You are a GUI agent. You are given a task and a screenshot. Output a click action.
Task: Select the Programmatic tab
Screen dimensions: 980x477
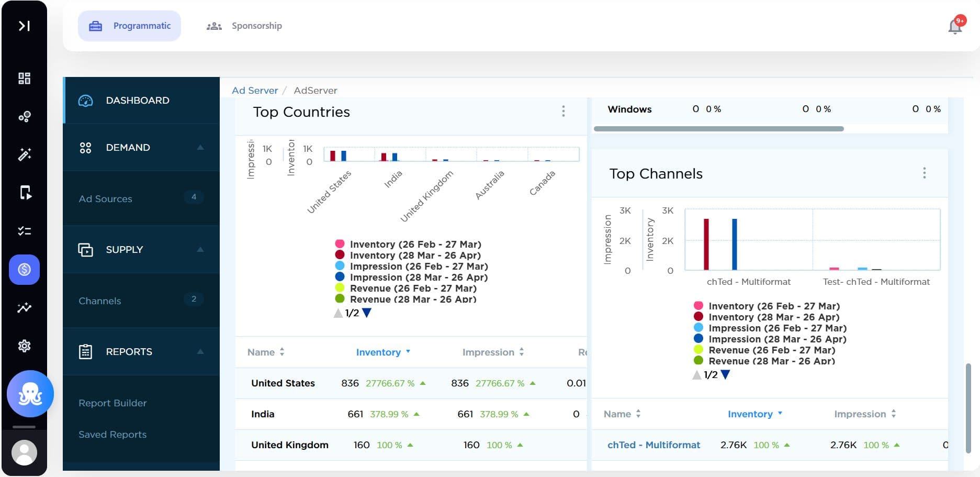130,26
